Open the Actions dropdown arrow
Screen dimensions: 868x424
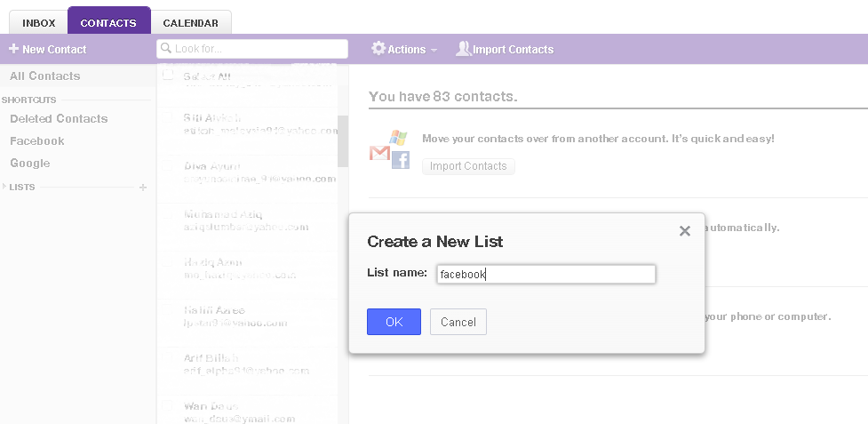click(x=434, y=50)
